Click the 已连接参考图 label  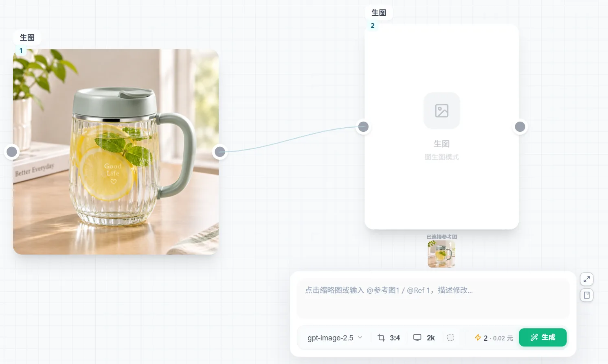point(442,237)
